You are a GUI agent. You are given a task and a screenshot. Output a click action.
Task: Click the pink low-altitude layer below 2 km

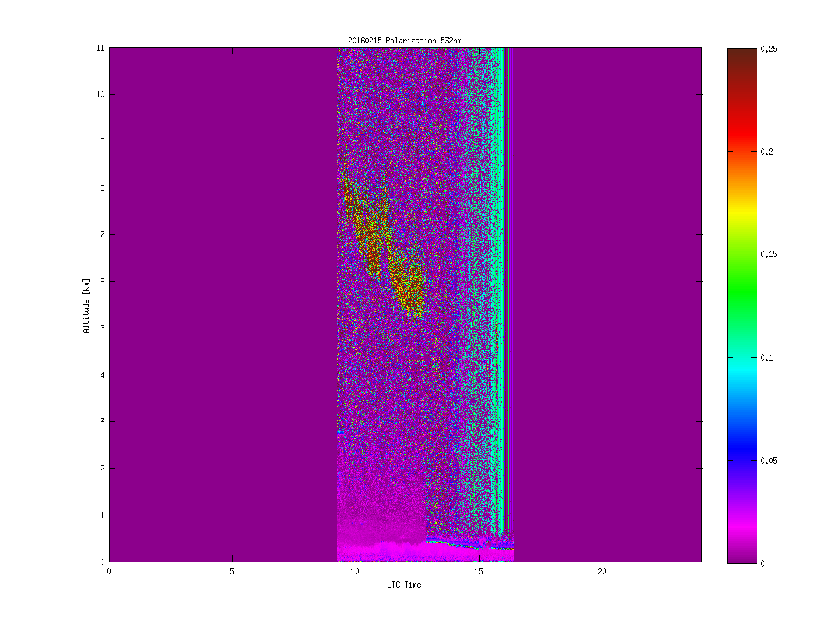coord(381,511)
